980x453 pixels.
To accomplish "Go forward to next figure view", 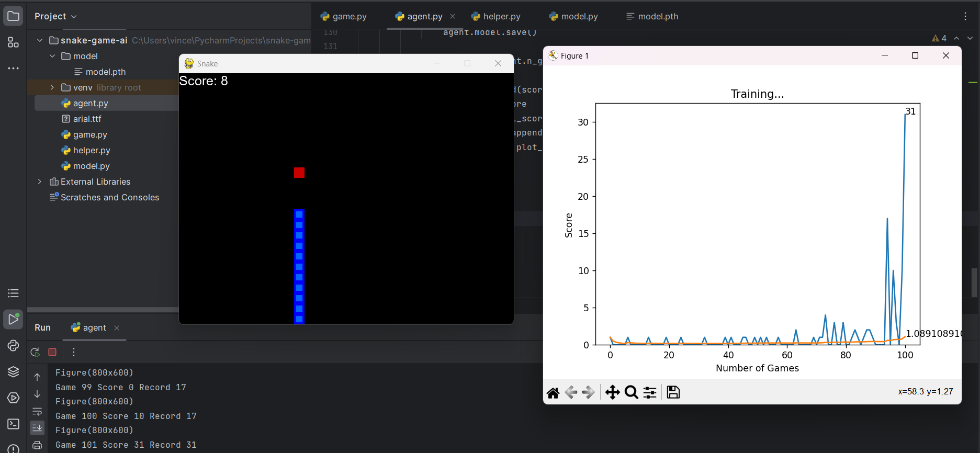I will [589, 392].
